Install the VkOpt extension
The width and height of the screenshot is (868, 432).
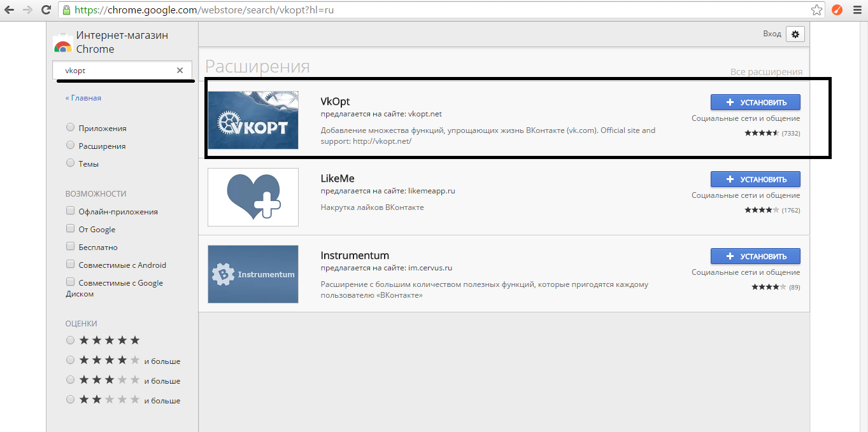(x=755, y=102)
